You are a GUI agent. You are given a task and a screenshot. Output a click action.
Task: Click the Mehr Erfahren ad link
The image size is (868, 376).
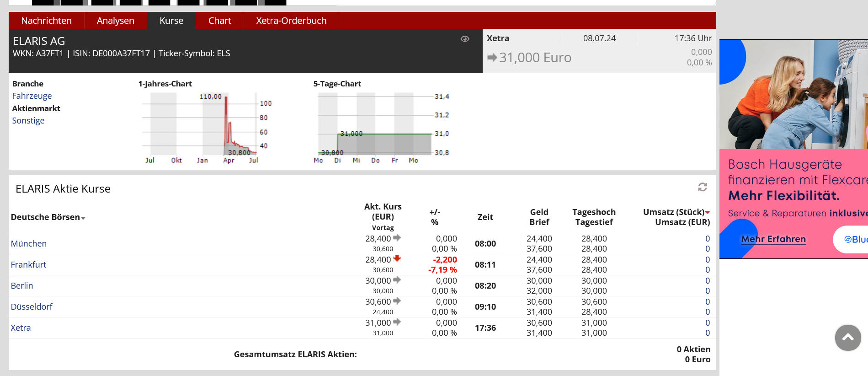tap(773, 239)
